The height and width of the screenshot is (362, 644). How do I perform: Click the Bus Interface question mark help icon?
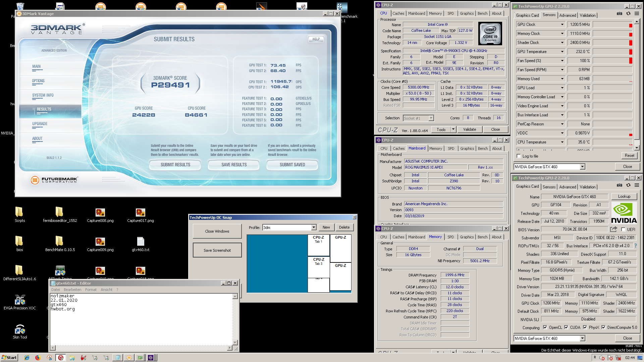[635, 246]
